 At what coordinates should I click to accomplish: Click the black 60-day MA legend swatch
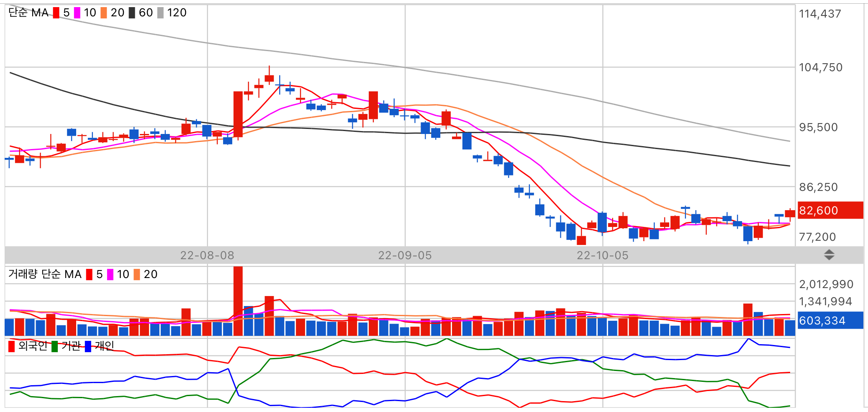(x=132, y=13)
